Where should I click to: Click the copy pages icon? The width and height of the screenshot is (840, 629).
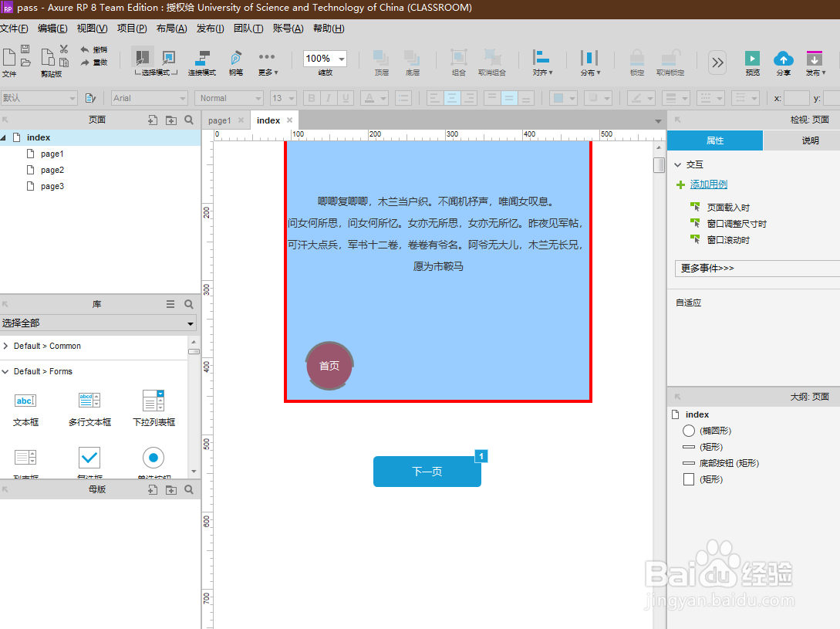(64, 63)
